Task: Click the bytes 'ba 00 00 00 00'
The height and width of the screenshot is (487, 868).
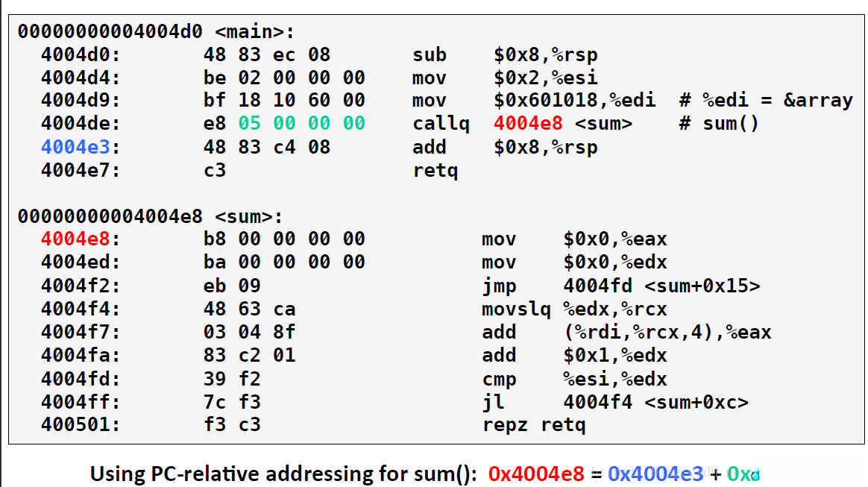Action: (285, 263)
